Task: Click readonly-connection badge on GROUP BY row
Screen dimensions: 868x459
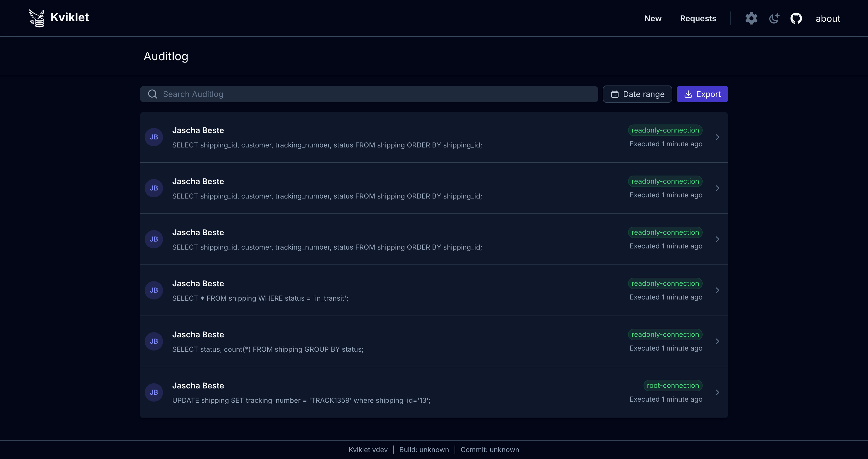Action: pyautogui.click(x=665, y=334)
